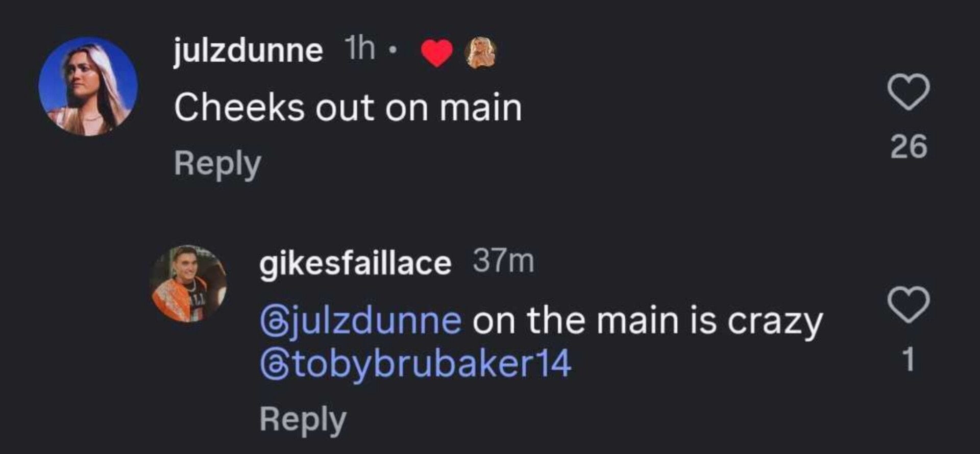View the 26 likes on julzdunne's comment

tap(909, 147)
